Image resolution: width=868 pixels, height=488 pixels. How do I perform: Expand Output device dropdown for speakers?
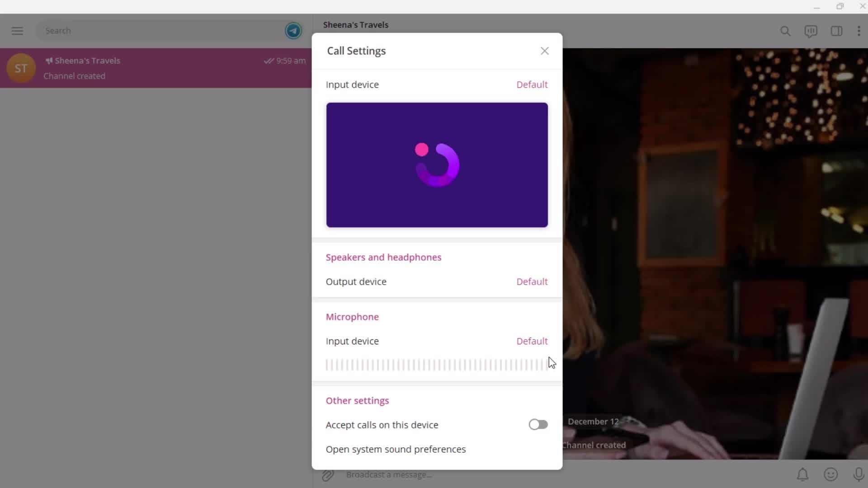point(531,281)
